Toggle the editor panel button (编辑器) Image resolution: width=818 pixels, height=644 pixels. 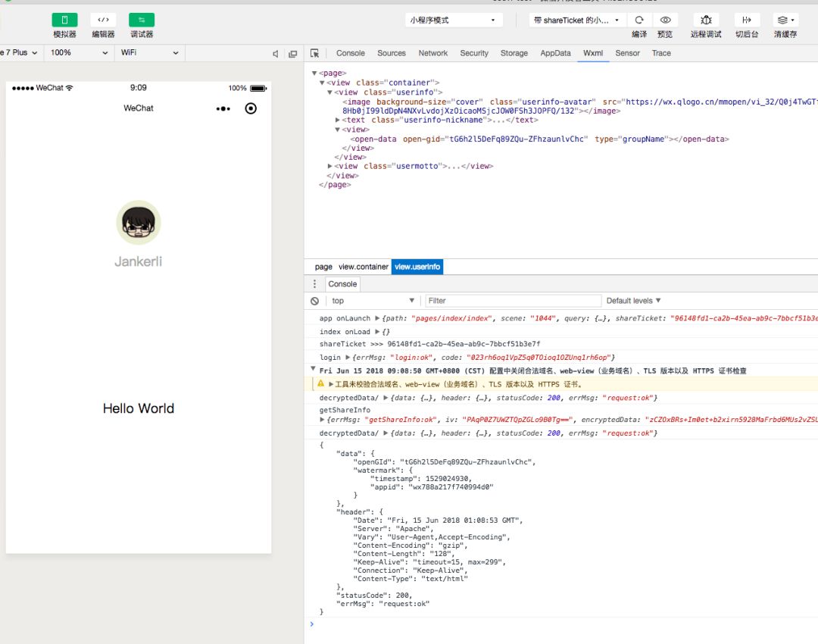[103, 20]
